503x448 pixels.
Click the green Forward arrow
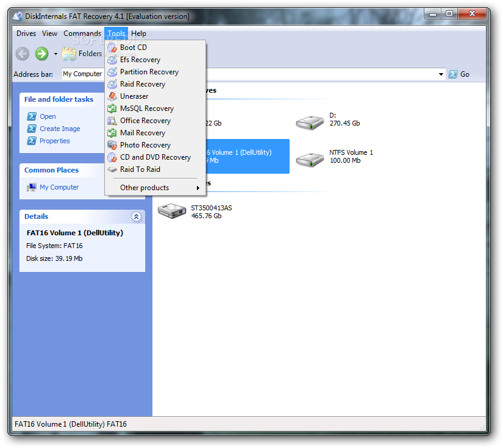coord(41,54)
